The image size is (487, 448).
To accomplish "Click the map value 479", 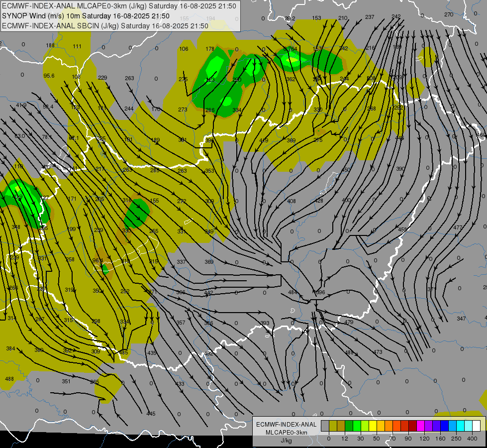I will point(349,322).
